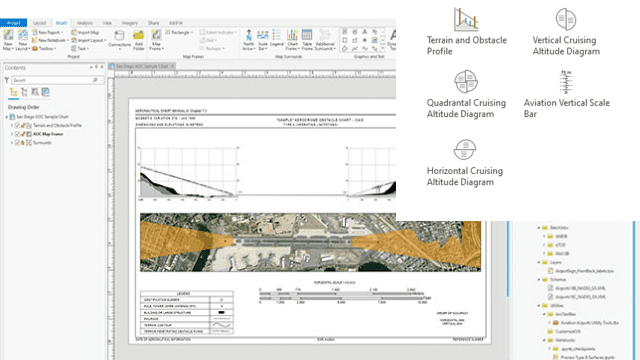Expand Terrain and Obstacle Profile tree item
The image size is (640, 360).
(12, 125)
